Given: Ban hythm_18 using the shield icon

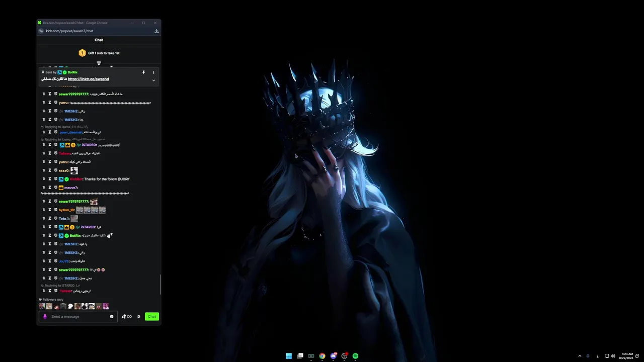Looking at the screenshot, I should [x=56, y=210].
